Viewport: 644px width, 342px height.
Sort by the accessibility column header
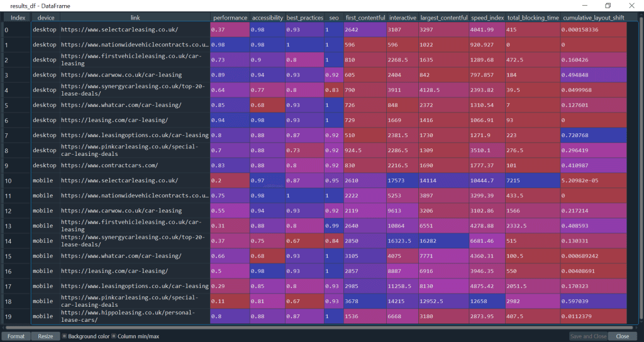[x=267, y=18]
